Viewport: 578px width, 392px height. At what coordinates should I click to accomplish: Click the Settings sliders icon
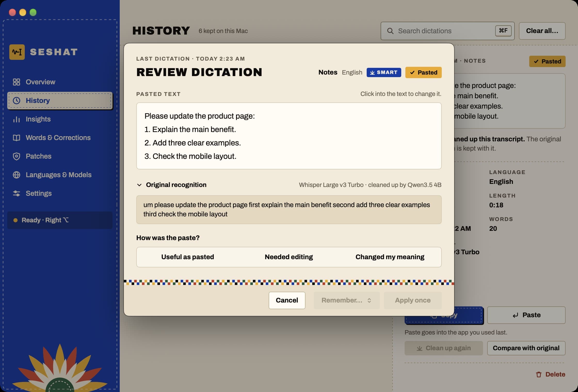[x=17, y=193]
